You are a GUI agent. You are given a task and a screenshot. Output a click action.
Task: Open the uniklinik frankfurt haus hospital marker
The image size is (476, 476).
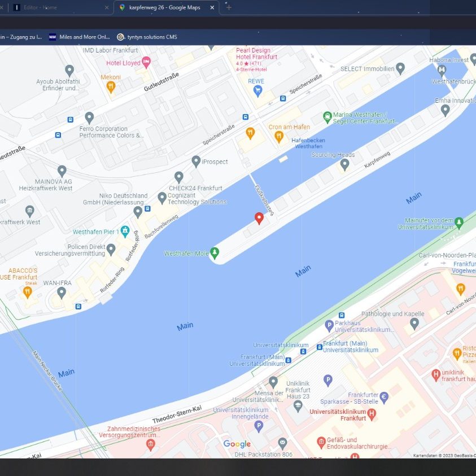tap(436, 375)
